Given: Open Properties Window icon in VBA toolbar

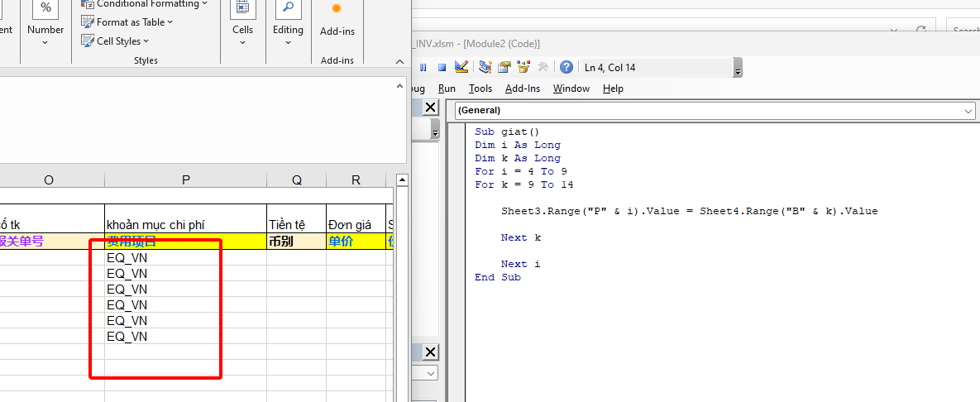Looking at the screenshot, I should 504,67.
